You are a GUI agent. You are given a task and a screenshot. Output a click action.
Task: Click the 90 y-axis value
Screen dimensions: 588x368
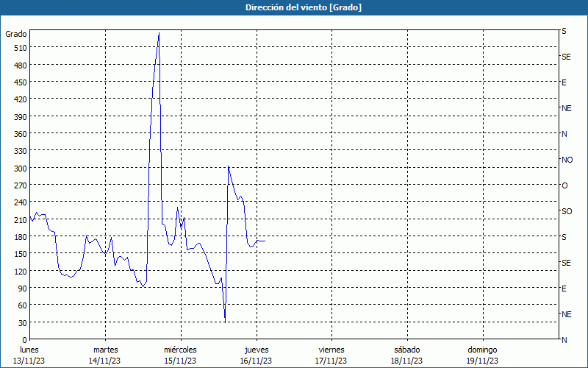click(x=23, y=289)
